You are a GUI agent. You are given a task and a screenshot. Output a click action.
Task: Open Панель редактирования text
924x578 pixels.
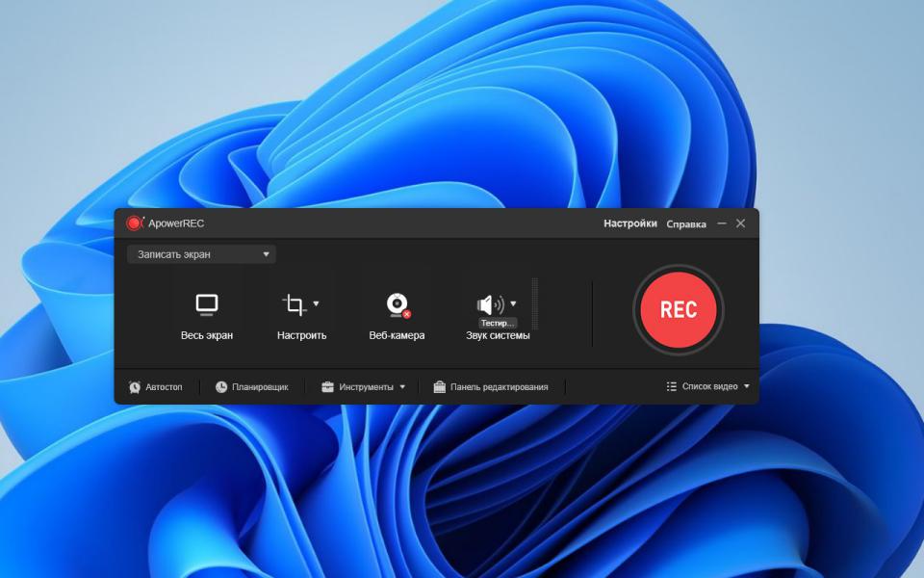(500, 387)
